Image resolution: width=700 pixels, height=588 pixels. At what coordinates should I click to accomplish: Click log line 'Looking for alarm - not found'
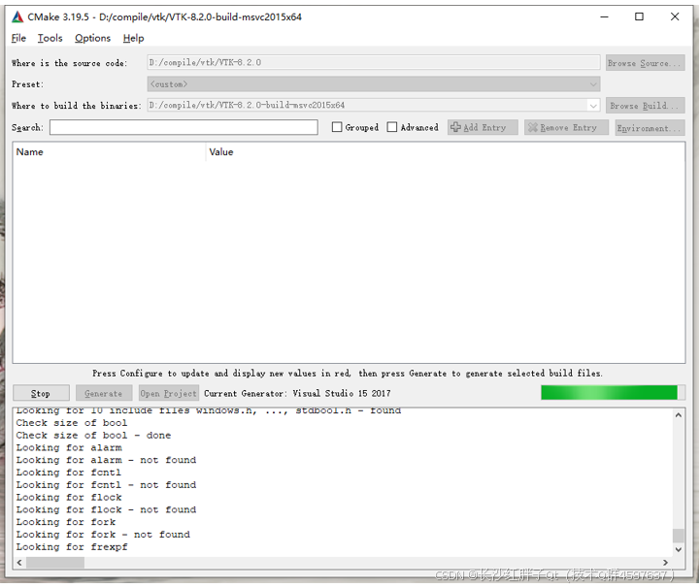pos(106,460)
